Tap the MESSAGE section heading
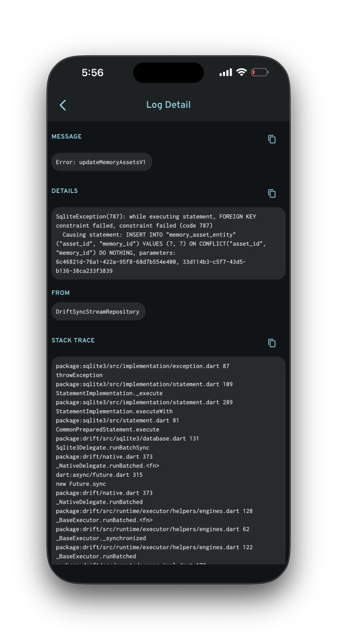The image size is (337, 644). (x=67, y=136)
